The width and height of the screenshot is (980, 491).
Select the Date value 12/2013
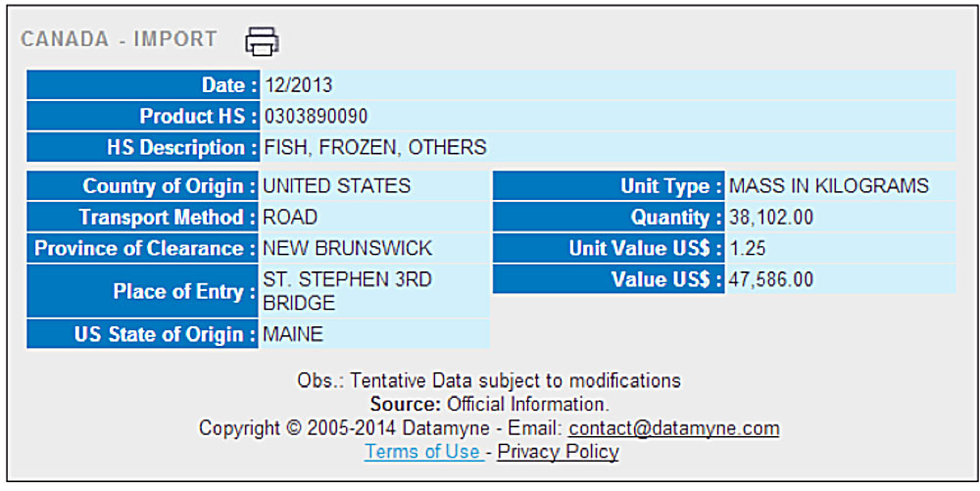click(298, 85)
